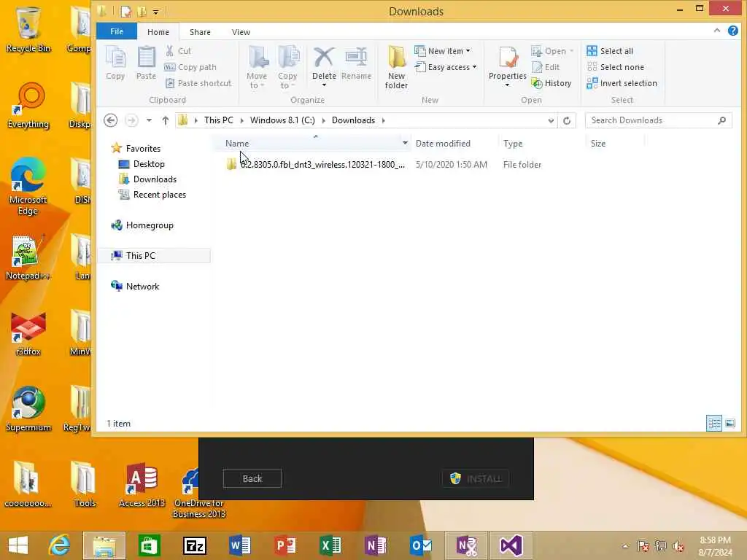Switch to the Home ribbon tab
Image resolution: width=747 pixels, height=560 pixels.
pos(158,32)
